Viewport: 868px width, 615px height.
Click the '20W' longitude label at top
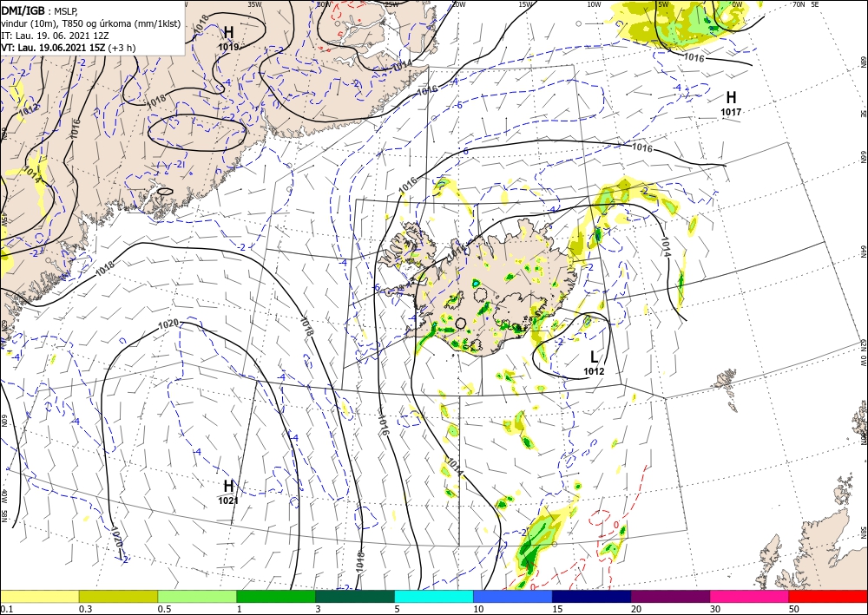click(x=457, y=4)
